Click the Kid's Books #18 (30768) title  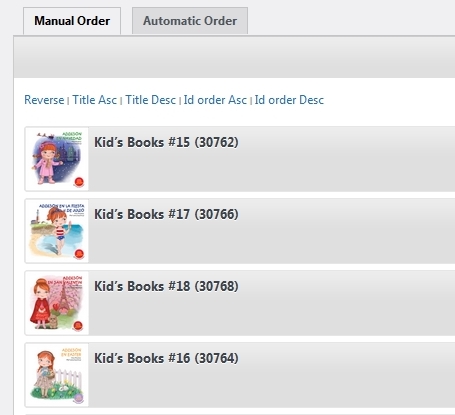166,286
